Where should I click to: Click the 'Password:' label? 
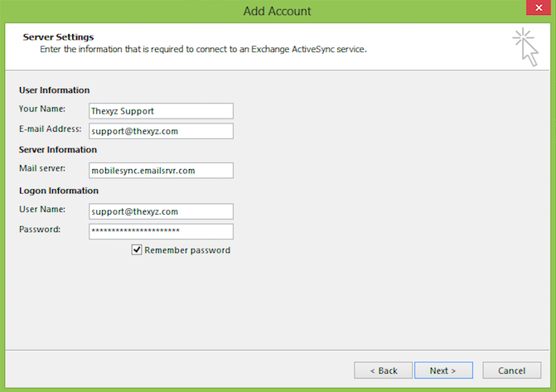point(40,230)
